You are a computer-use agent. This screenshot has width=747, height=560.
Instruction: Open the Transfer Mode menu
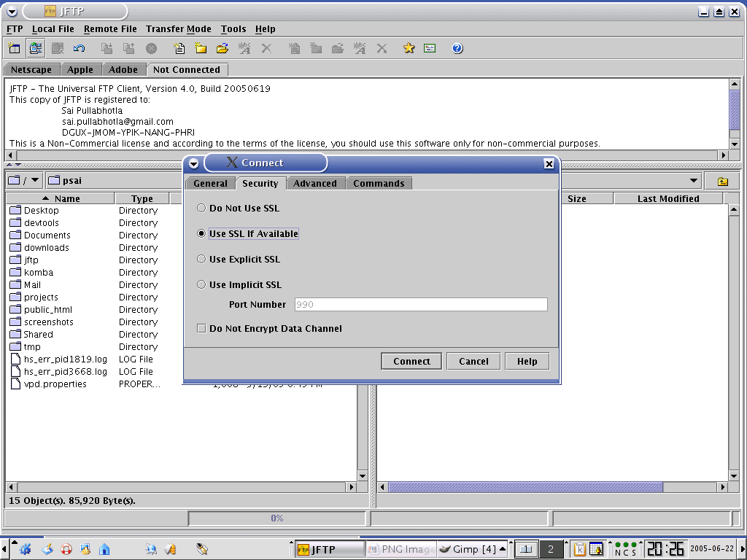tap(178, 29)
